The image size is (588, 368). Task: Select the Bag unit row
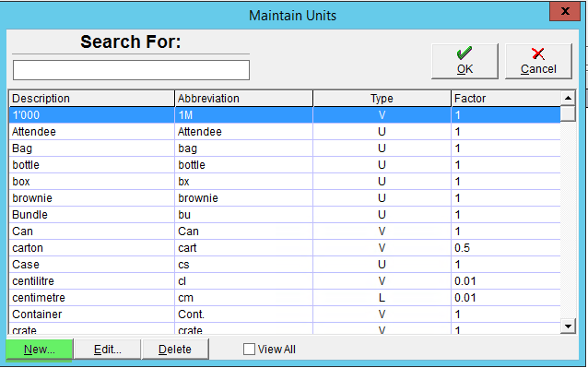(x=285, y=148)
